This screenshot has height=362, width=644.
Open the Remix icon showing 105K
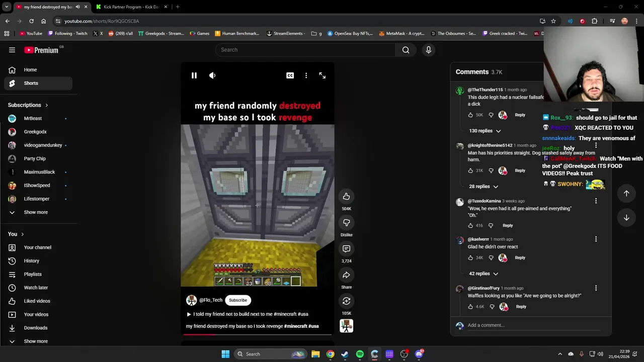click(x=346, y=301)
